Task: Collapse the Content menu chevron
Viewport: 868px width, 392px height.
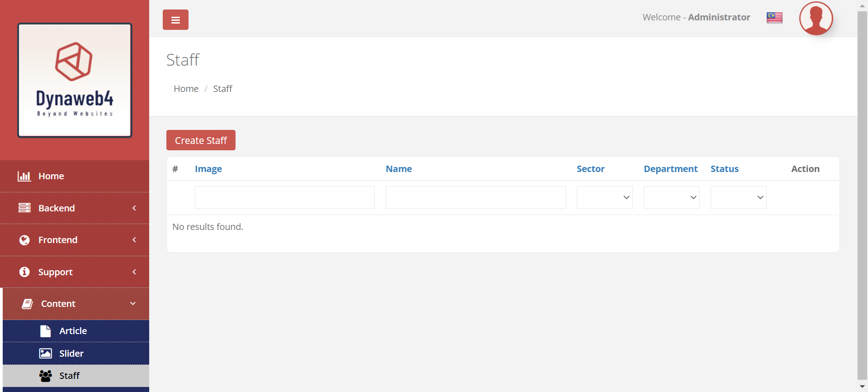Action: point(133,304)
